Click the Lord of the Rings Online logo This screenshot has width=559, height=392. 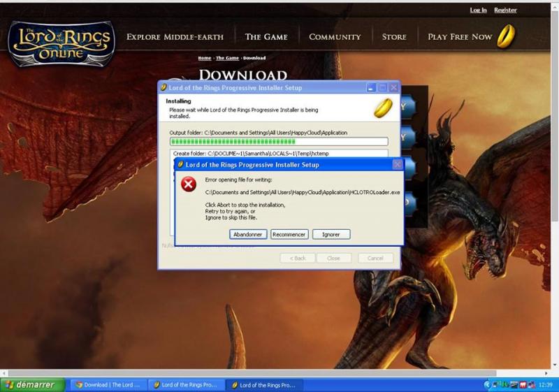click(x=61, y=44)
